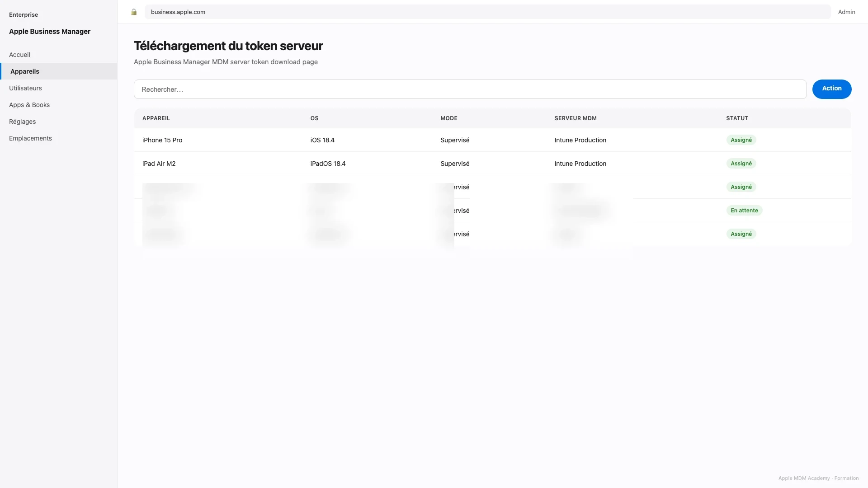Image resolution: width=868 pixels, height=488 pixels.
Task: Click Supervisé in the iPad Air M2 row
Action: 455,164
